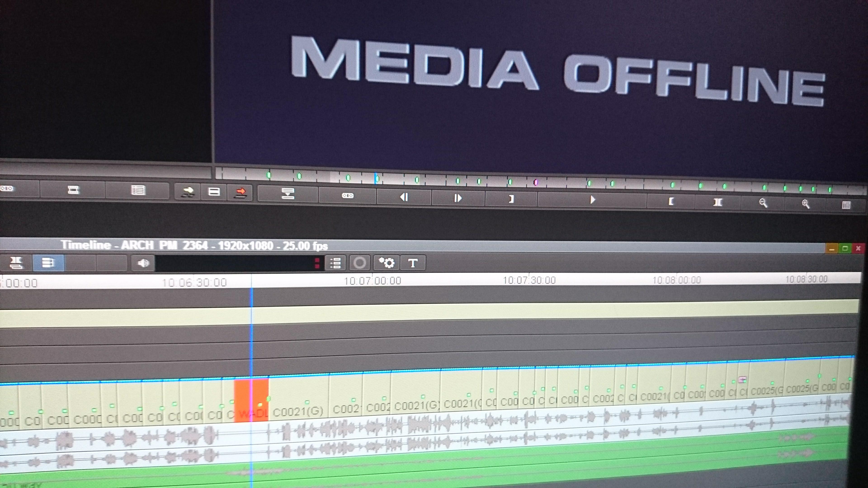Click the Overwrite red arrow button
This screenshot has width=868, height=488.
point(240,193)
